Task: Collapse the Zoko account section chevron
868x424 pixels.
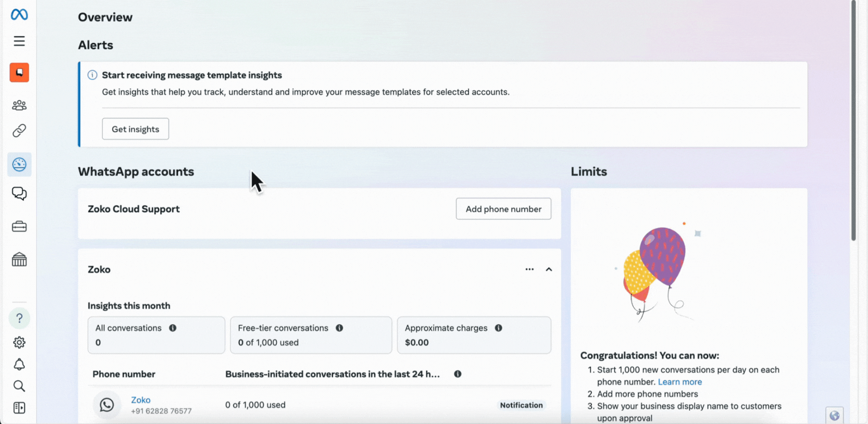Action: tap(549, 269)
